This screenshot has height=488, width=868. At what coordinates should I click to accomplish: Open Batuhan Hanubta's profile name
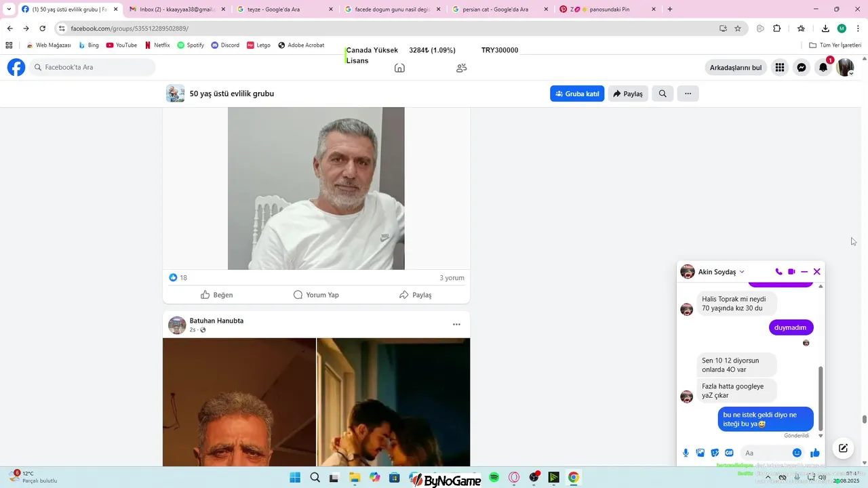tap(216, 321)
